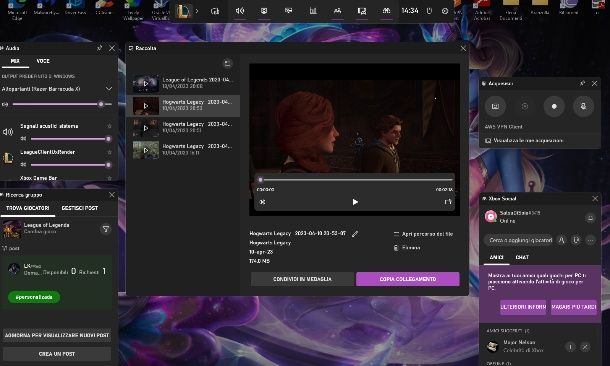This screenshot has width=610, height=366.
Task: Click AGGIORNA PER VISUALIZZARE NUOVI POST
Action: click(57, 335)
